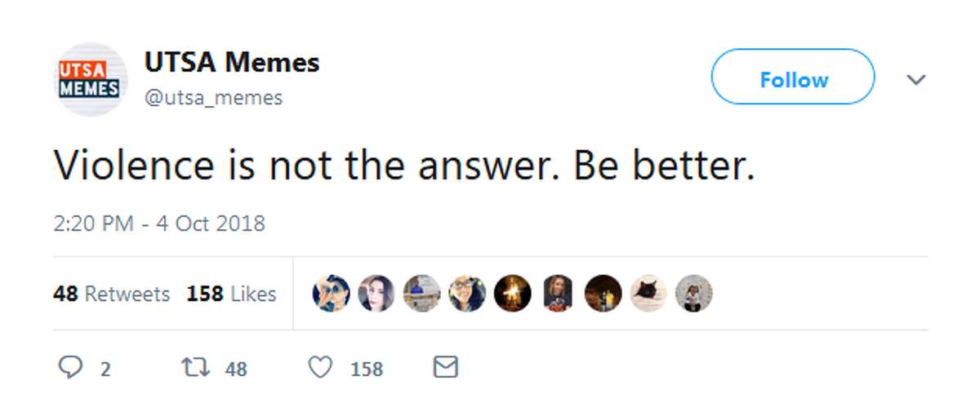
Task: Click the first liker avatar with sunglasses
Action: click(331, 294)
